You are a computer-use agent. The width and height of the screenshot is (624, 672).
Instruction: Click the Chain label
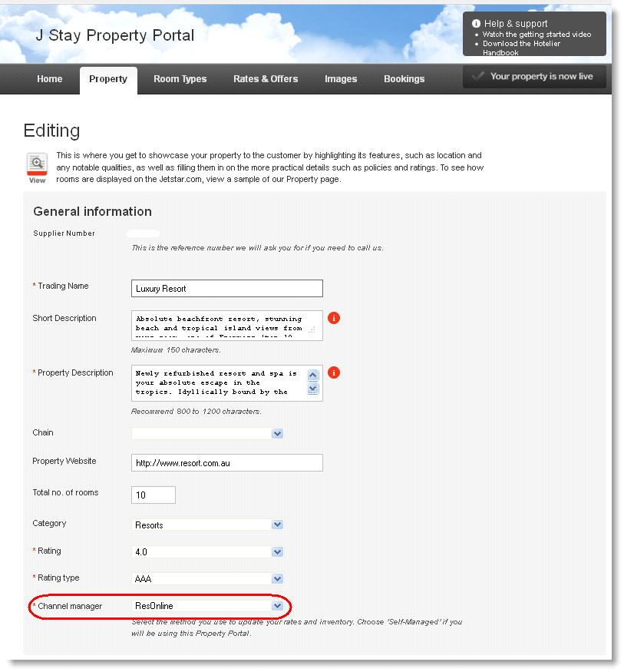coord(43,432)
